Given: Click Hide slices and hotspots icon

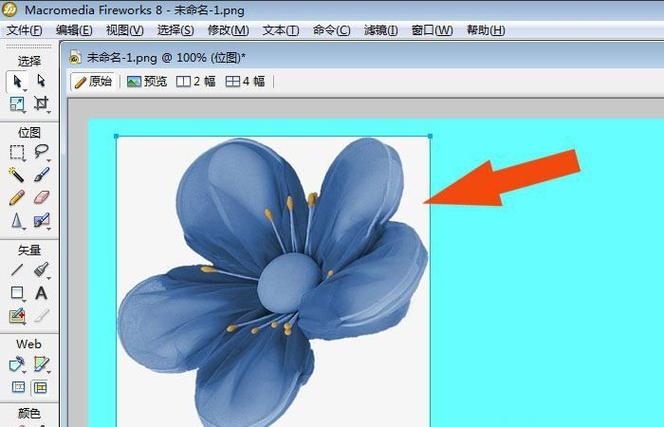Looking at the screenshot, I should pos(18,387).
